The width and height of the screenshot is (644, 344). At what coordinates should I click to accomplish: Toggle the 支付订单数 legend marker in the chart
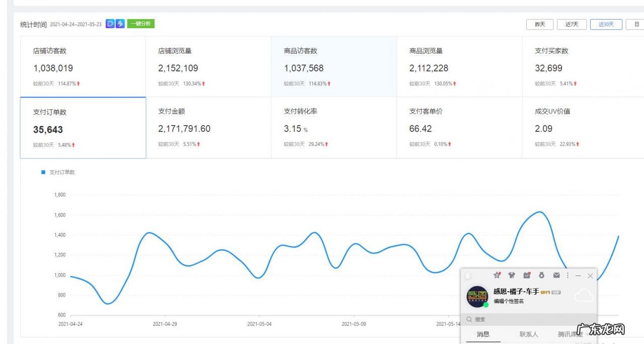pos(43,172)
